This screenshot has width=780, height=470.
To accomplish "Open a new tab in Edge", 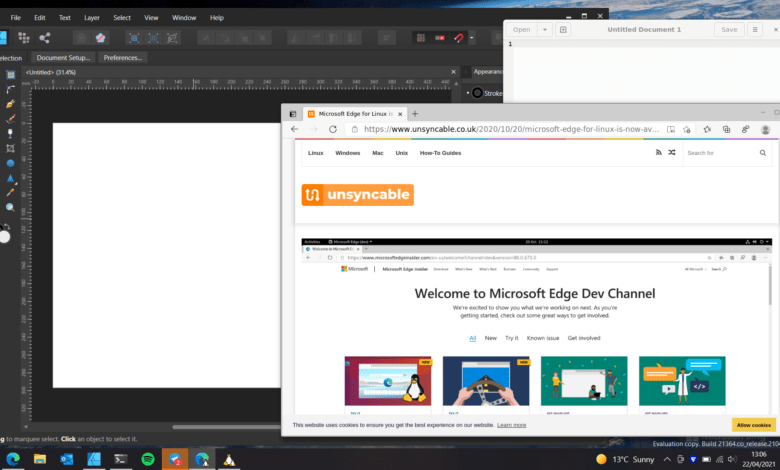I will [415, 114].
